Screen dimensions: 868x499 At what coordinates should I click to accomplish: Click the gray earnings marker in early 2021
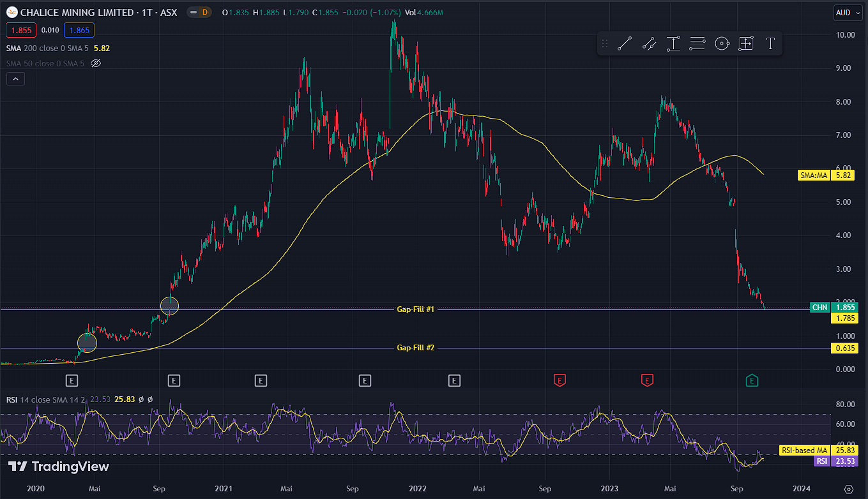click(x=261, y=381)
